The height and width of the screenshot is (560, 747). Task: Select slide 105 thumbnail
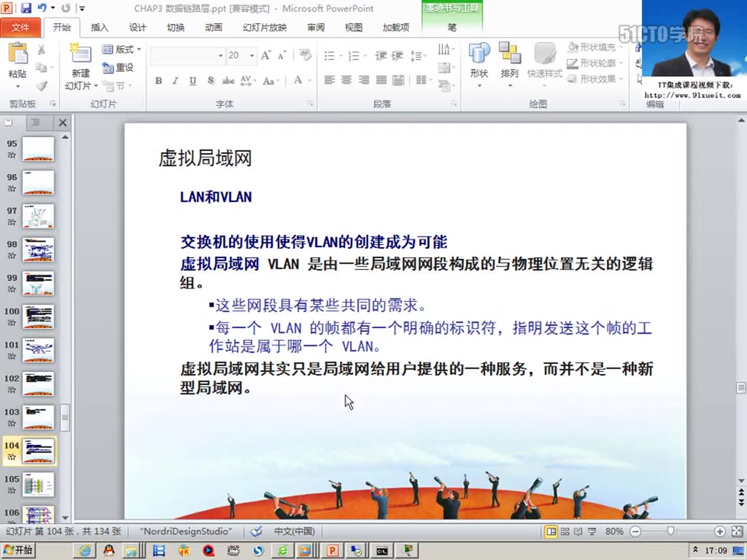coord(38,485)
